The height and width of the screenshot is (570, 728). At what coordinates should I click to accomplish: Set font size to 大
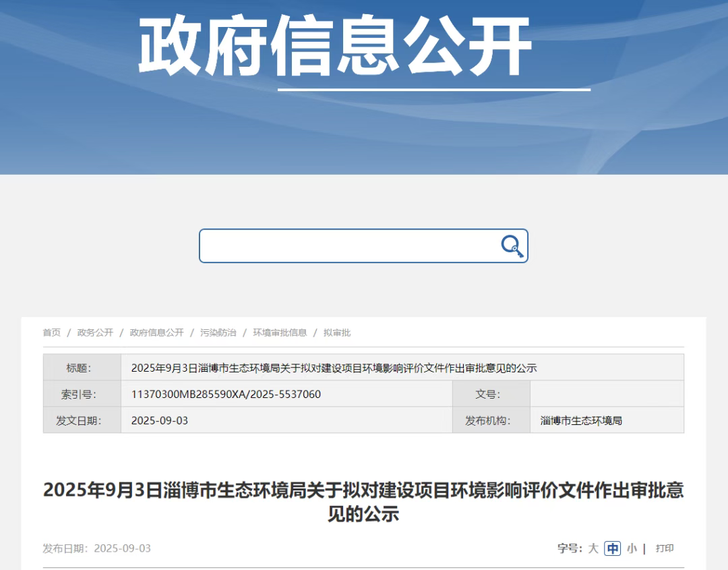pyautogui.click(x=593, y=548)
